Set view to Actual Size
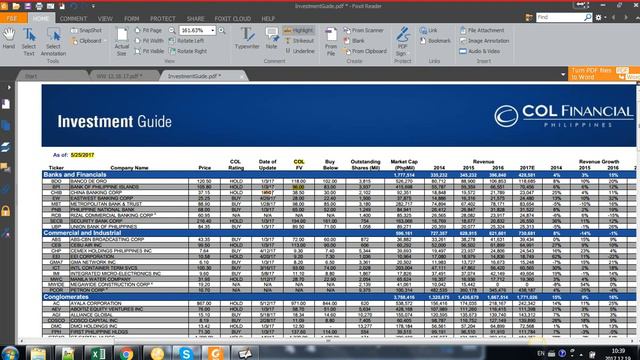The height and width of the screenshot is (360, 640). pyautogui.click(x=122, y=42)
